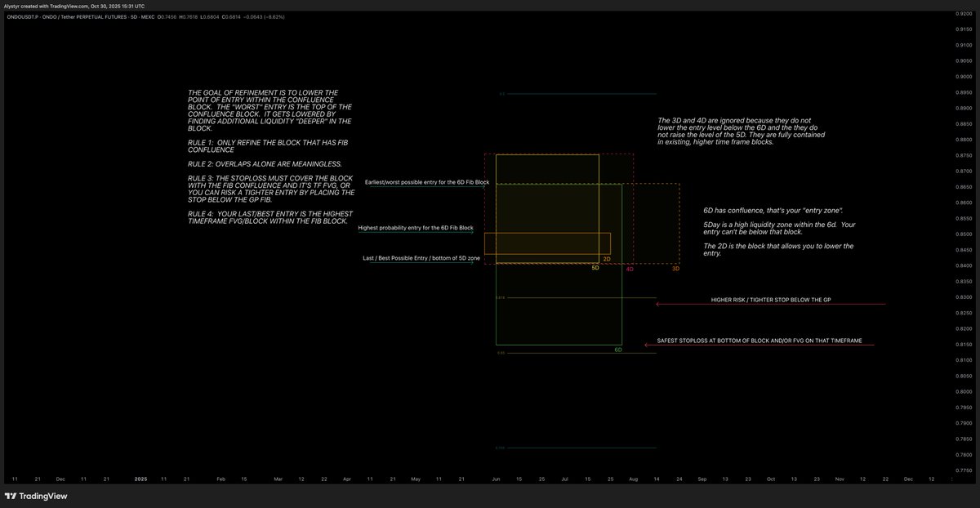Click the Nov label on the time axis
The image size is (980, 508).
(x=840, y=479)
